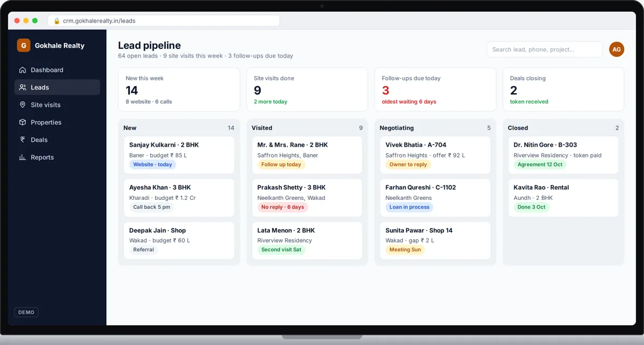Click the Owner to reply tag
This screenshot has width=644, height=345.
408,164
